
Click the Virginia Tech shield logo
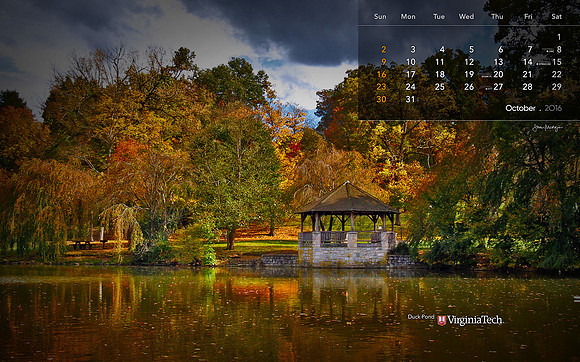click(x=441, y=320)
